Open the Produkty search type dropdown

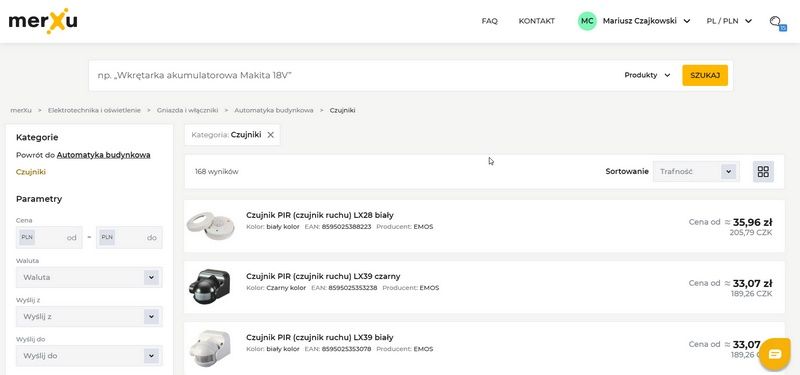(647, 75)
